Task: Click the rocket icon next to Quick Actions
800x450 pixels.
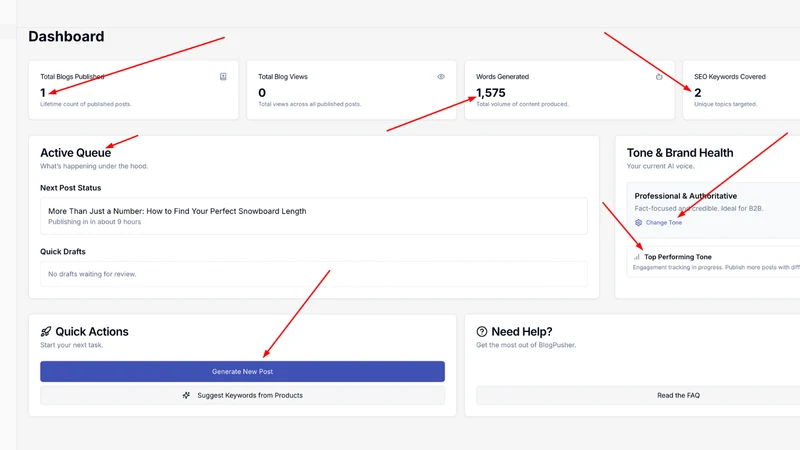Action: tap(46, 332)
